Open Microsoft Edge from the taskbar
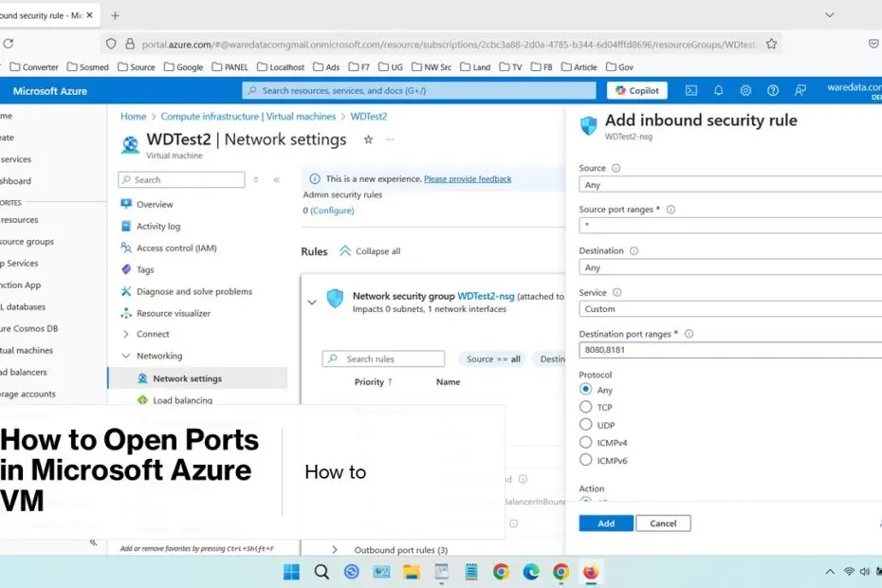882x588 pixels. tap(531, 572)
